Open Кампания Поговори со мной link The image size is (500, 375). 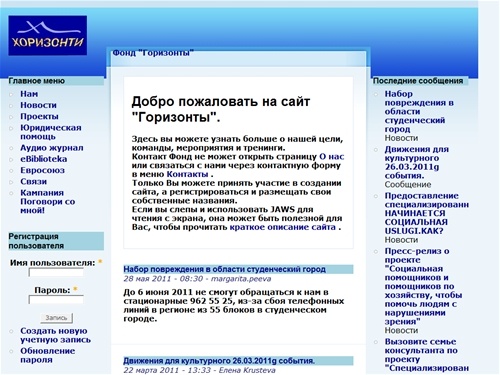(x=48, y=202)
